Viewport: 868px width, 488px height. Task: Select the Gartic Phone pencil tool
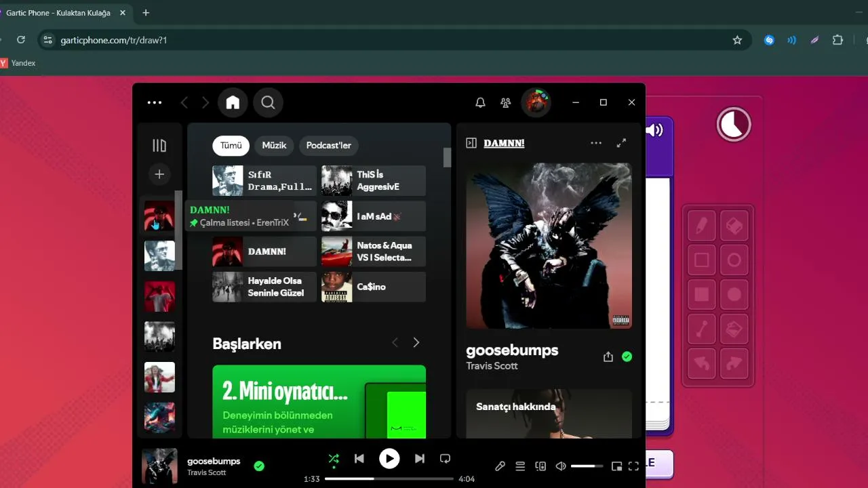pos(702,226)
